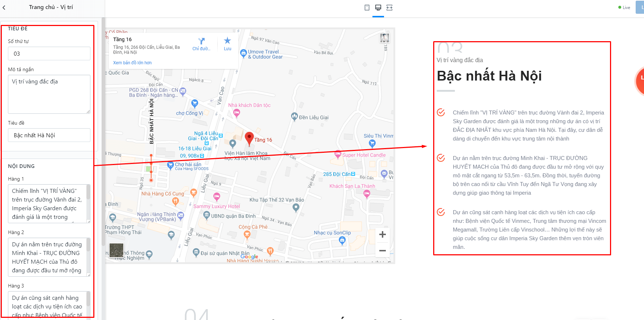644x320 pixels.
Task: Switch map to satellite view thumbnail
Action: tap(116, 250)
